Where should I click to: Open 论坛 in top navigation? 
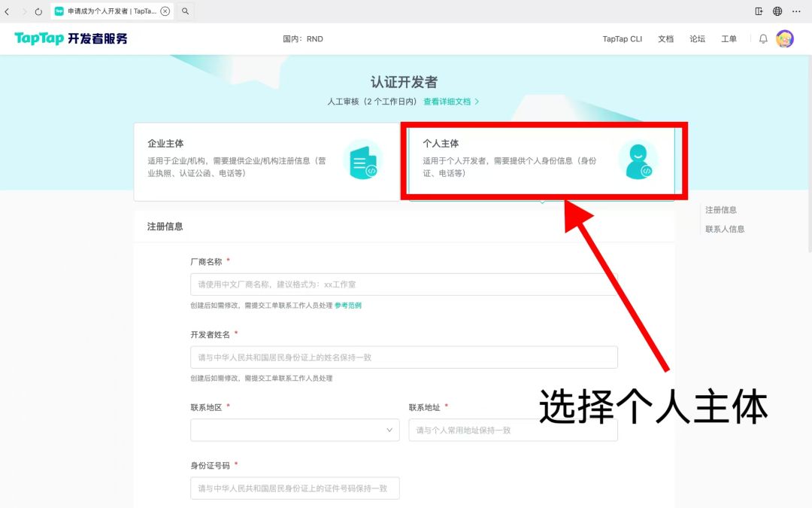tap(697, 39)
